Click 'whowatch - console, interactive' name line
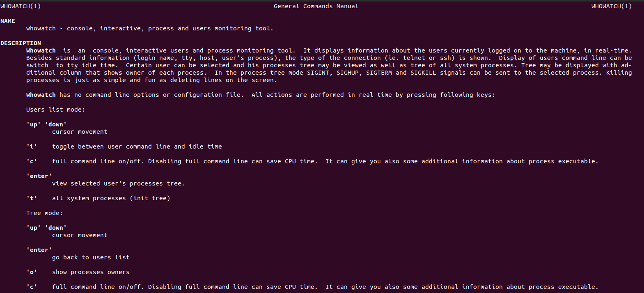 83,28
